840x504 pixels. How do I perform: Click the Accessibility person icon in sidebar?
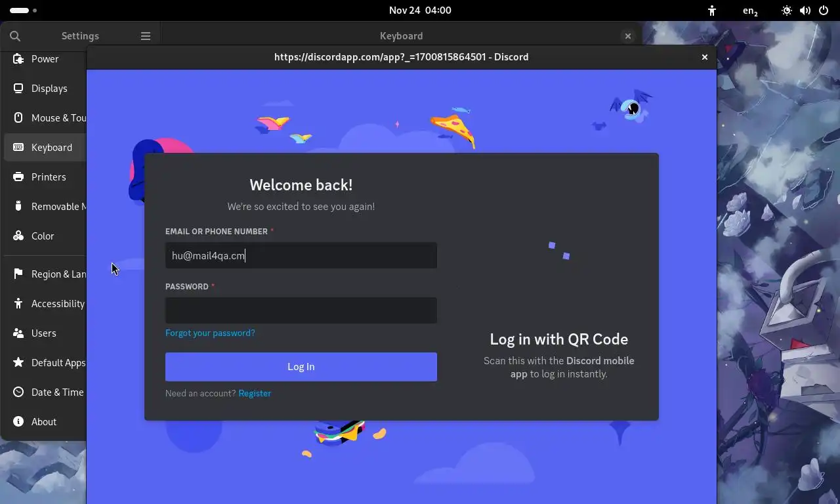click(18, 304)
